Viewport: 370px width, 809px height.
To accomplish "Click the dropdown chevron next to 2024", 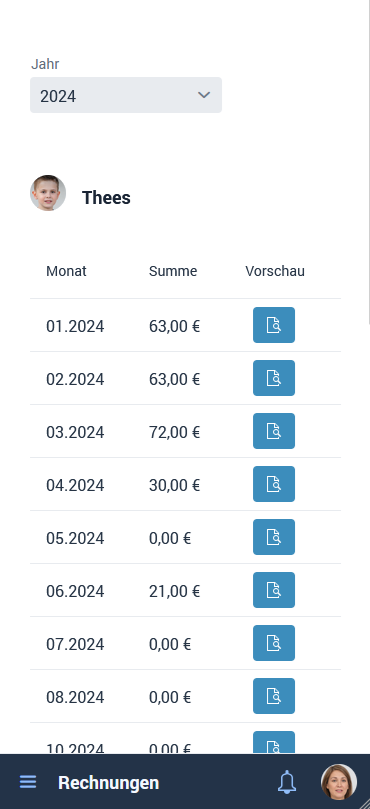I will pos(204,95).
